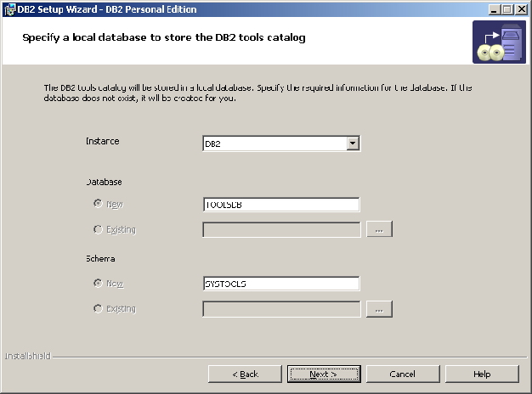
Task: Open Help for this wizard page
Action: click(x=482, y=374)
